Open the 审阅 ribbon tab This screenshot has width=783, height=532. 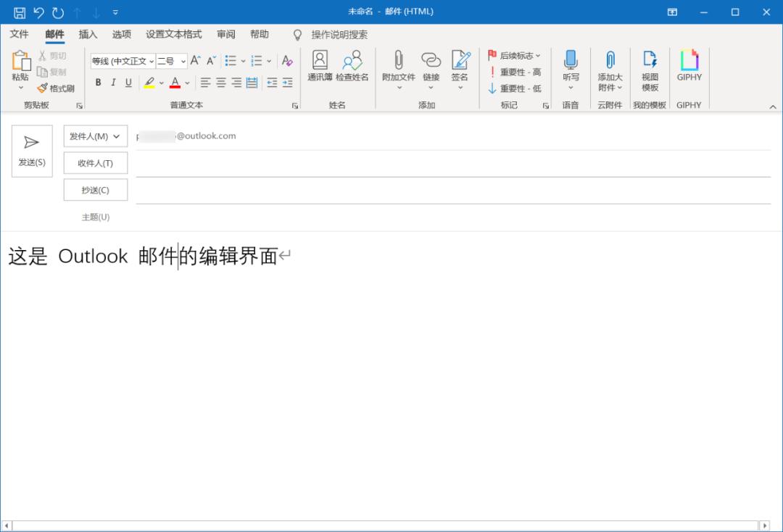(225, 34)
